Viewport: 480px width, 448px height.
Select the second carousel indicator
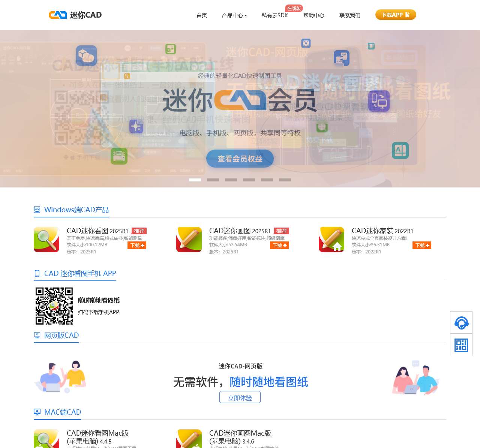(213, 180)
